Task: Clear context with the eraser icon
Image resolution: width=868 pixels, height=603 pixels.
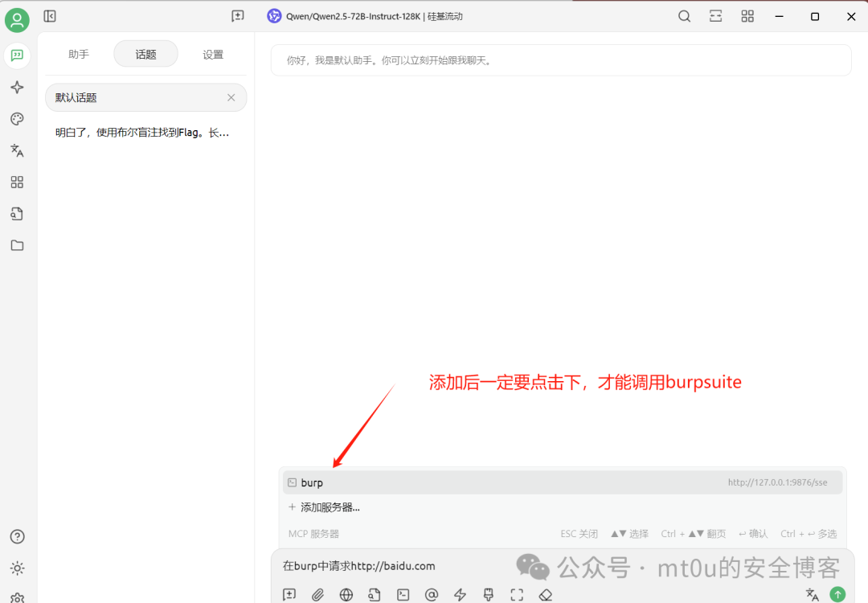Action: [x=545, y=595]
